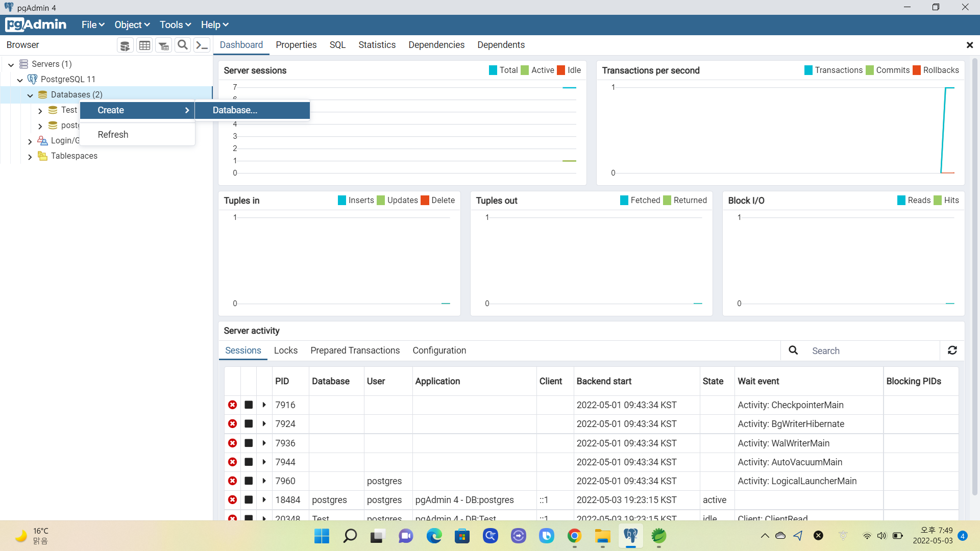Viewport: 980px width, 551px height.
Task: Click the View Data table icon
Action: point(144,45)
